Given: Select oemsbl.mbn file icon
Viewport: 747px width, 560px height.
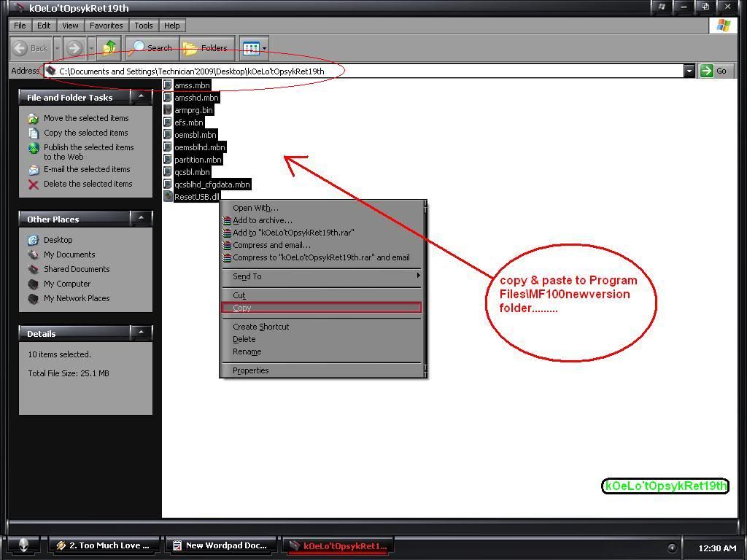Looking at the screenshot, I should pos(168,135).
